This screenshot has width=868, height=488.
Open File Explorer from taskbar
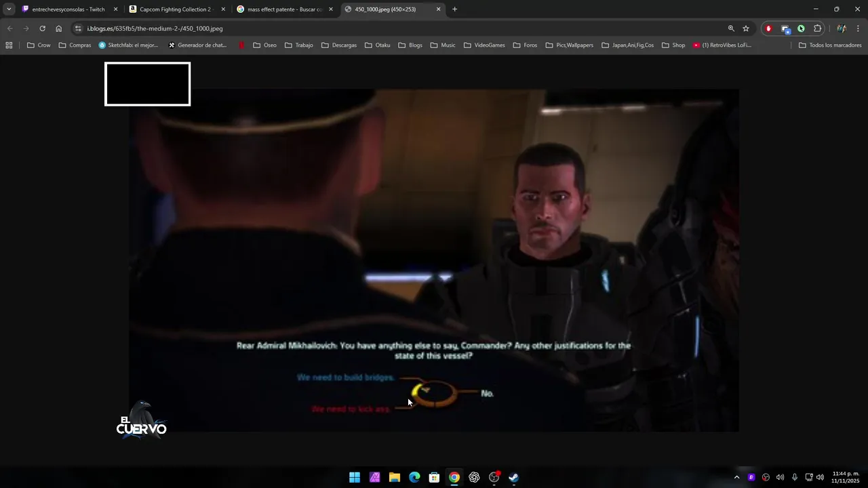pos(394,477)
